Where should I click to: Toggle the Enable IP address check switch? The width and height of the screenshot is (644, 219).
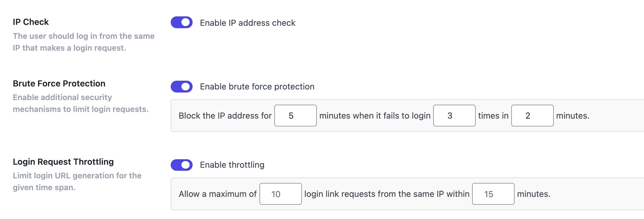coord(181,22)
